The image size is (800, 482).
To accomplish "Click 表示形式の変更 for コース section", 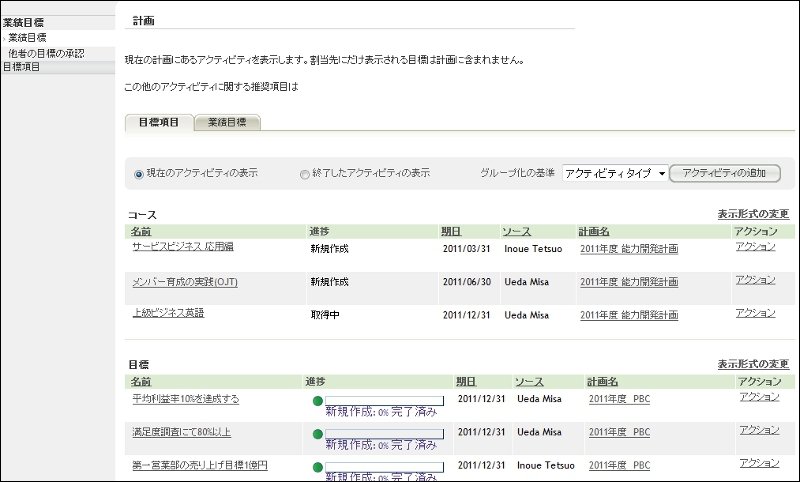I will (x=753, y=214).
